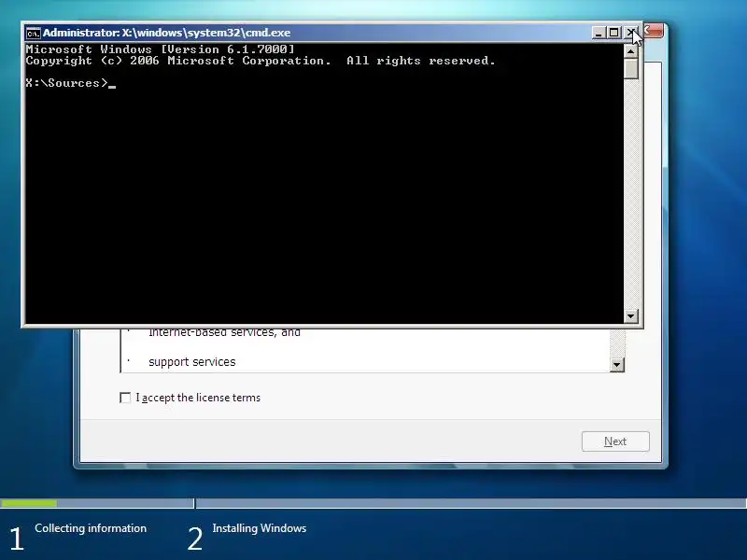Click the Copyright Microsoft Corporation line
This screenshot has width=747, height=560.
tap(261, 61)
